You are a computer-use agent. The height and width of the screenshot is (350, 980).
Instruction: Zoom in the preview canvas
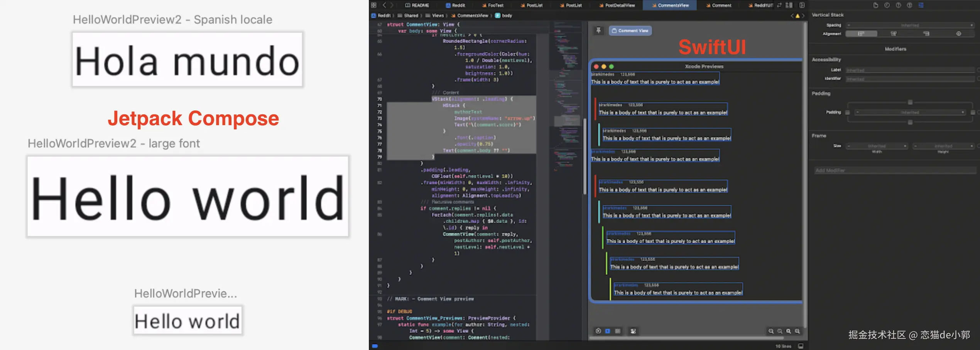pyautogui.click(x=798, y=331)
